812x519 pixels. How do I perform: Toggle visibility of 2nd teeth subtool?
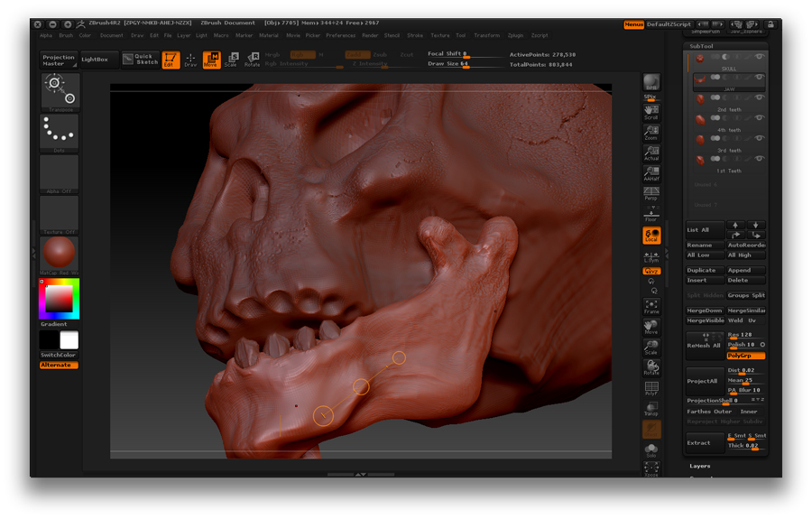pos(759,97)
